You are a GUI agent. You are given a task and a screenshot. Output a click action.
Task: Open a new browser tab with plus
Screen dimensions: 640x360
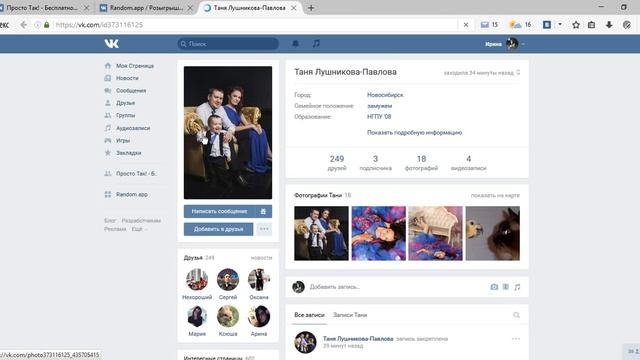[x=311, y=8]
